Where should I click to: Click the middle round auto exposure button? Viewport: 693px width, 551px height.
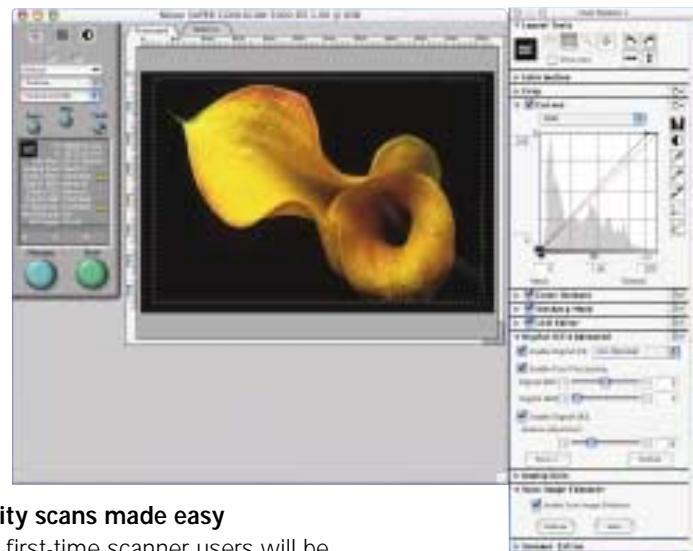66,118
